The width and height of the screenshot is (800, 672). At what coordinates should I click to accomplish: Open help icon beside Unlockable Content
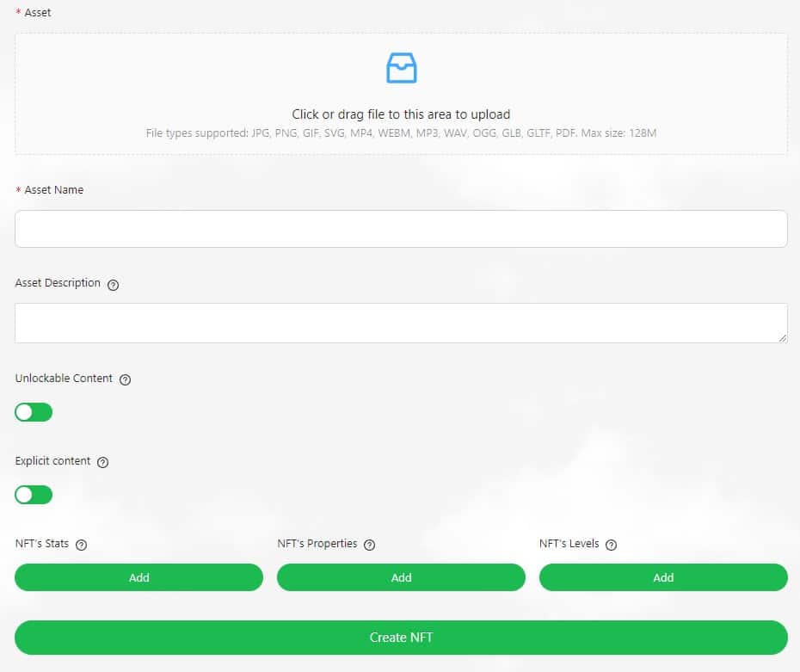coord(125,379)
